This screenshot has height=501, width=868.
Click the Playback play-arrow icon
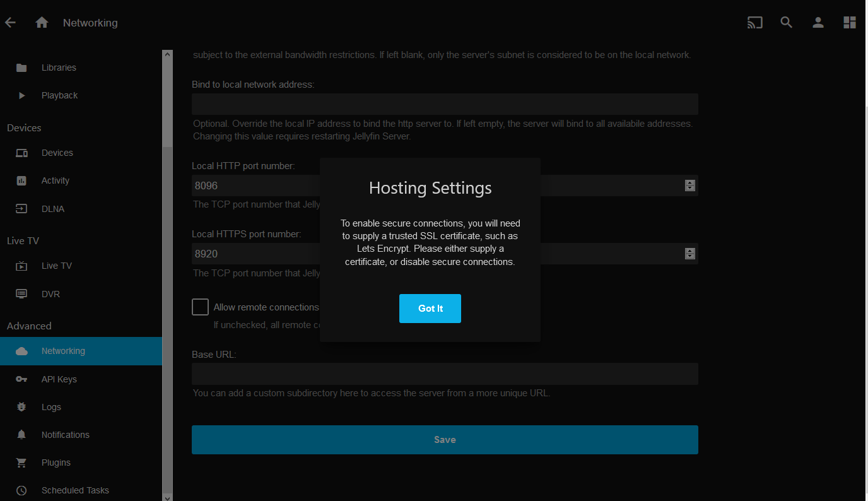[21, 95]
